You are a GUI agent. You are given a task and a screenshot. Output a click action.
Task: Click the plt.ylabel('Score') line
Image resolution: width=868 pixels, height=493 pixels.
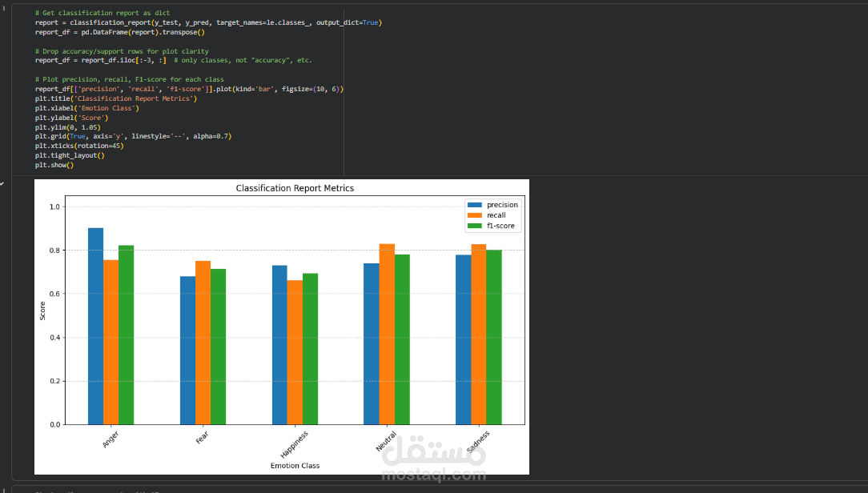click(x=71, y=118)
